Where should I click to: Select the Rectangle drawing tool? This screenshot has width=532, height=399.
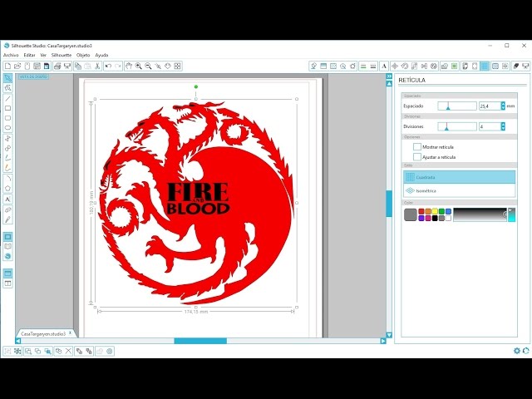click(7, 108)
